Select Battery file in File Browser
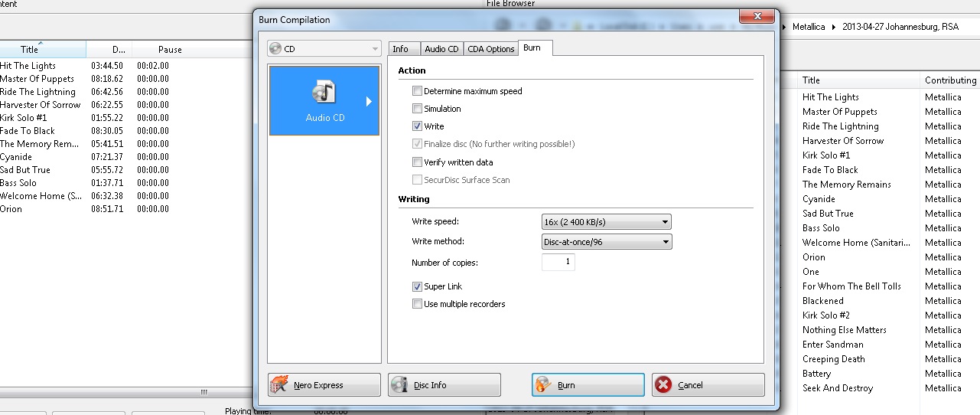Viewport: 980px width, 415px height. [816, 374]
